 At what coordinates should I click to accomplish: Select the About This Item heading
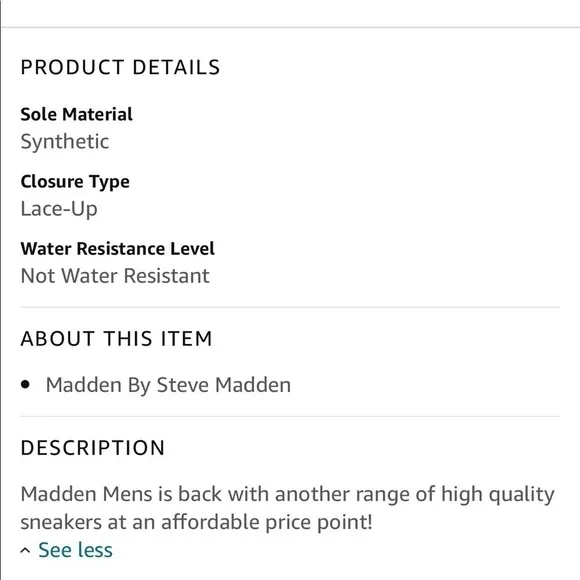coord(117,338)
